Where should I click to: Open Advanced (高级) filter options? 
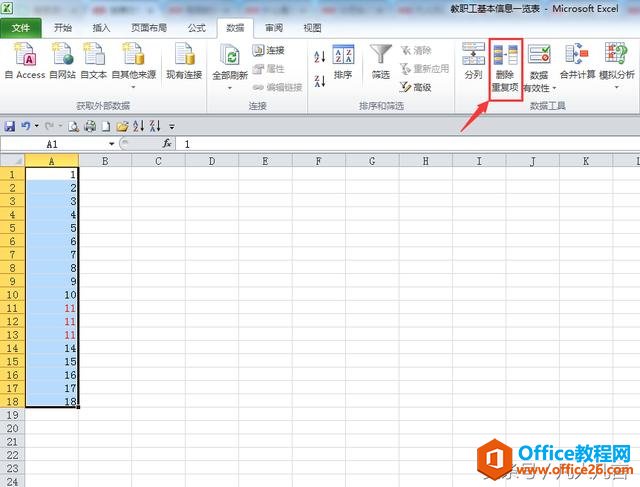(x=416, y=87)
